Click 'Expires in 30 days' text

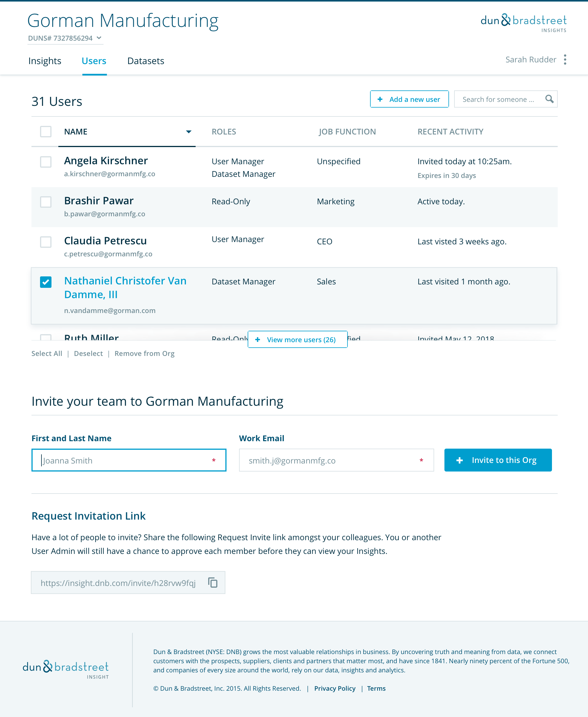click(446, 175)
